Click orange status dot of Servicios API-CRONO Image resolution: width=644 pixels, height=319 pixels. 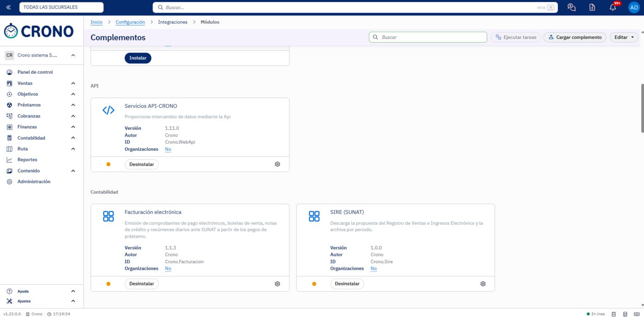[109, 164]
